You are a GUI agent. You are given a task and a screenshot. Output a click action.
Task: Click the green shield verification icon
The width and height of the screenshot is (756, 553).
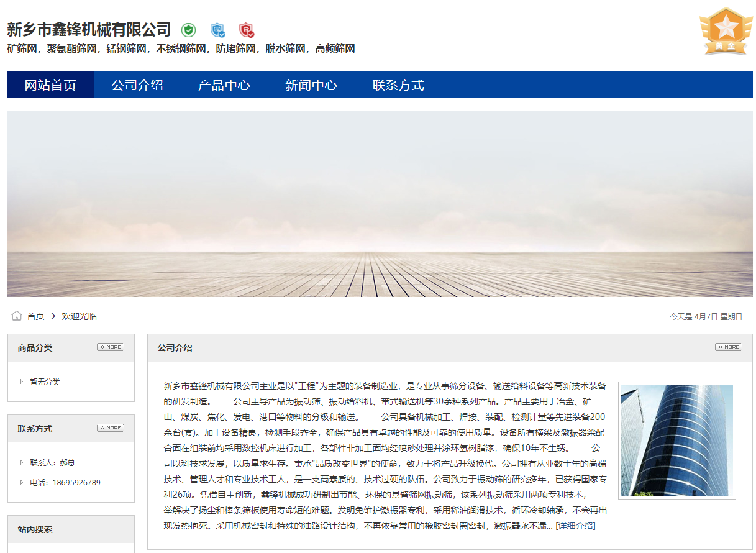point(188,30)
